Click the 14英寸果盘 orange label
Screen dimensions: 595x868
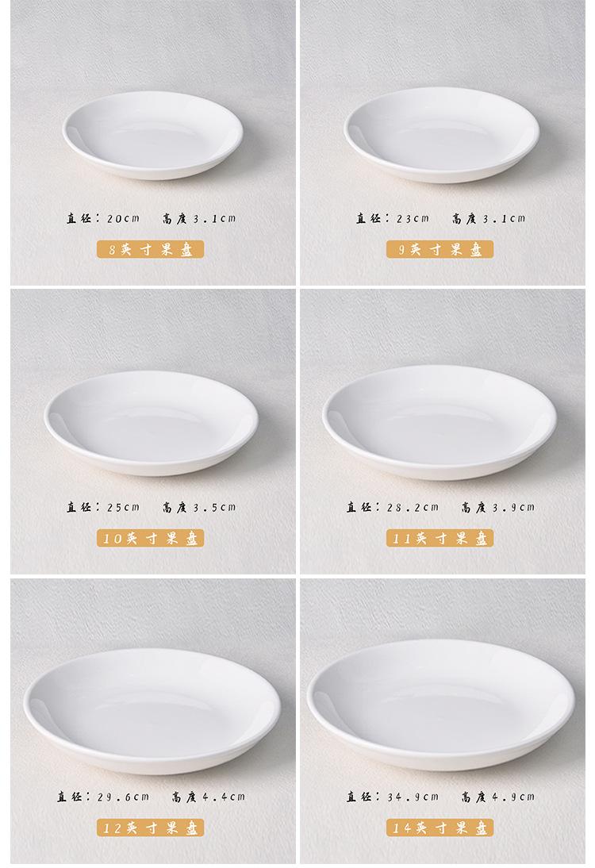pyautogui.click(x=440, y=828)
